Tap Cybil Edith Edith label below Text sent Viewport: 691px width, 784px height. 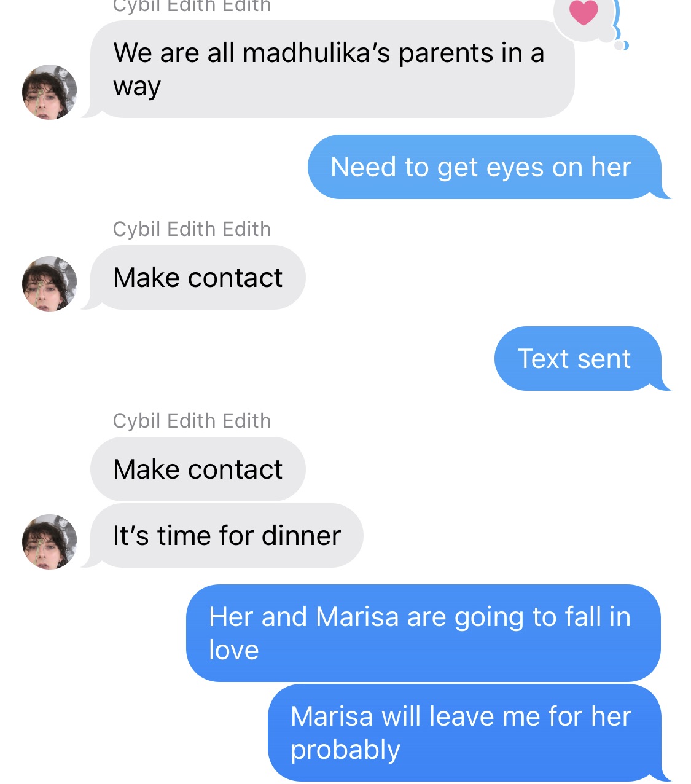click(192, 421)
